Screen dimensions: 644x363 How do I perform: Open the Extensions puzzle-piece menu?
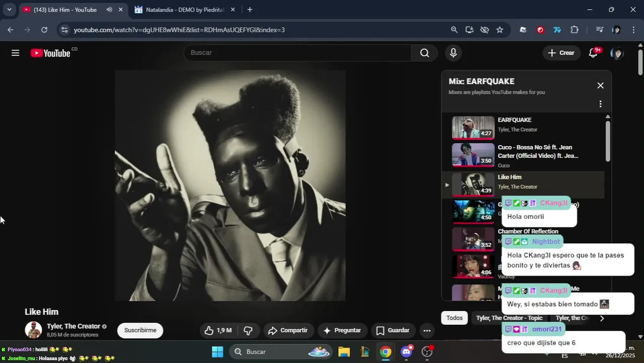[x=574, y=30]
